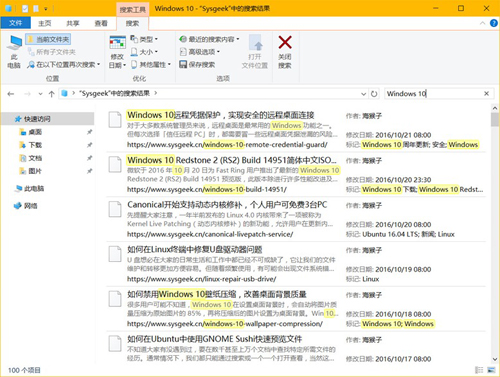Go forward with the right arrow
Image resolution: width=500 pixels, height=377 pixels.
(x=27, y=94)
